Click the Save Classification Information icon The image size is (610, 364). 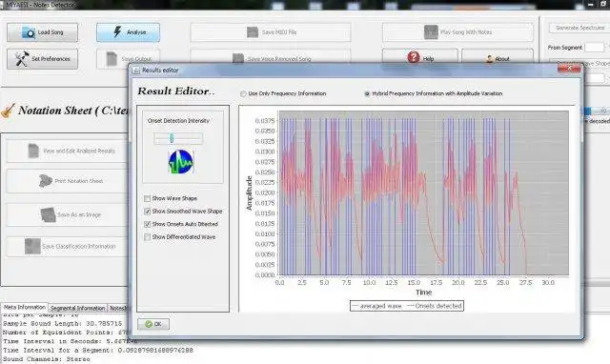pyautogui.click(x=32, y=246)
